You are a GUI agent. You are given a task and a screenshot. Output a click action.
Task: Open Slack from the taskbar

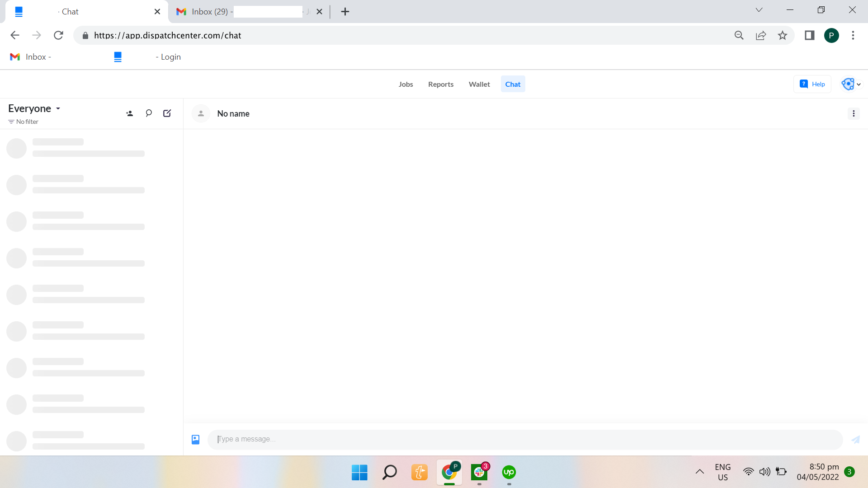pos(479,472)
